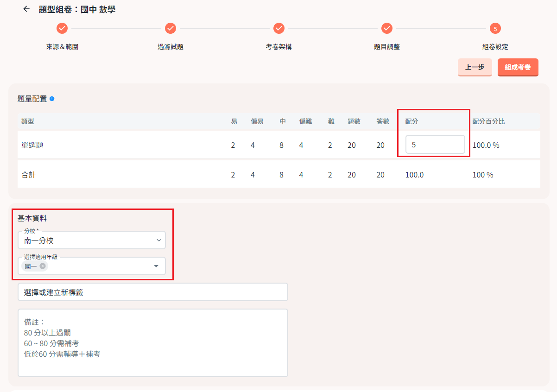The image size is (557, 392).
Task: Click the 偏難 column header
Action: coord(306,121)
